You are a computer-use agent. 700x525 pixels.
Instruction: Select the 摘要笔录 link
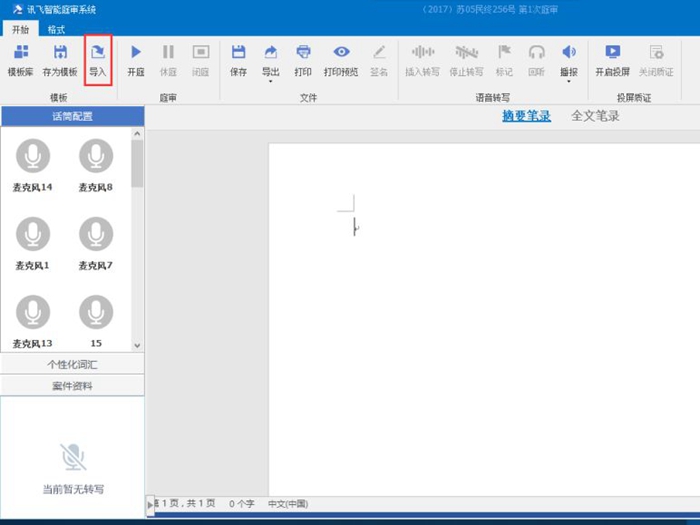tap(526, 116)
